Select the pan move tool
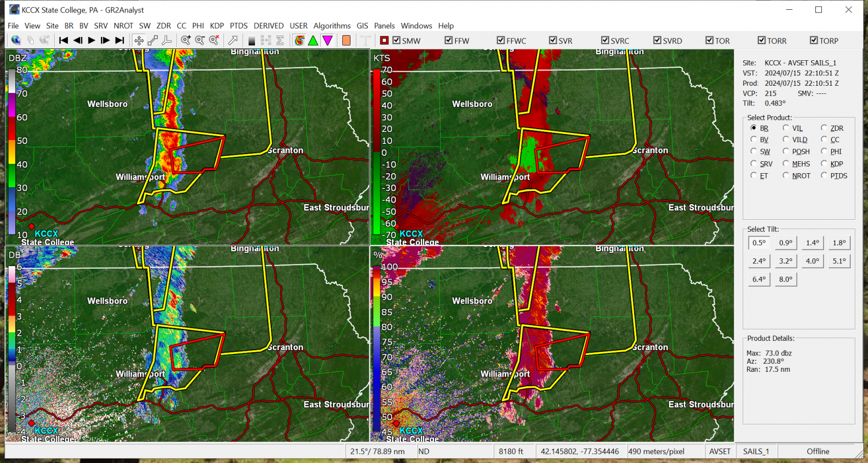868x463 pixels. [139, 40]
